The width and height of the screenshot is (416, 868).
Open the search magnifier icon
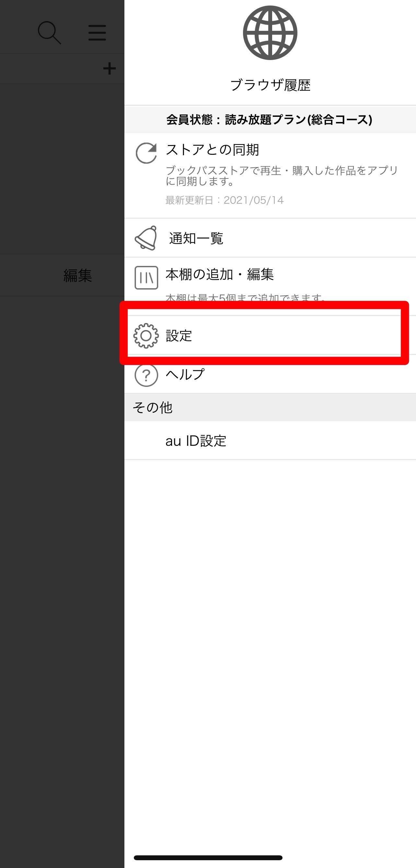coord(50,33)
